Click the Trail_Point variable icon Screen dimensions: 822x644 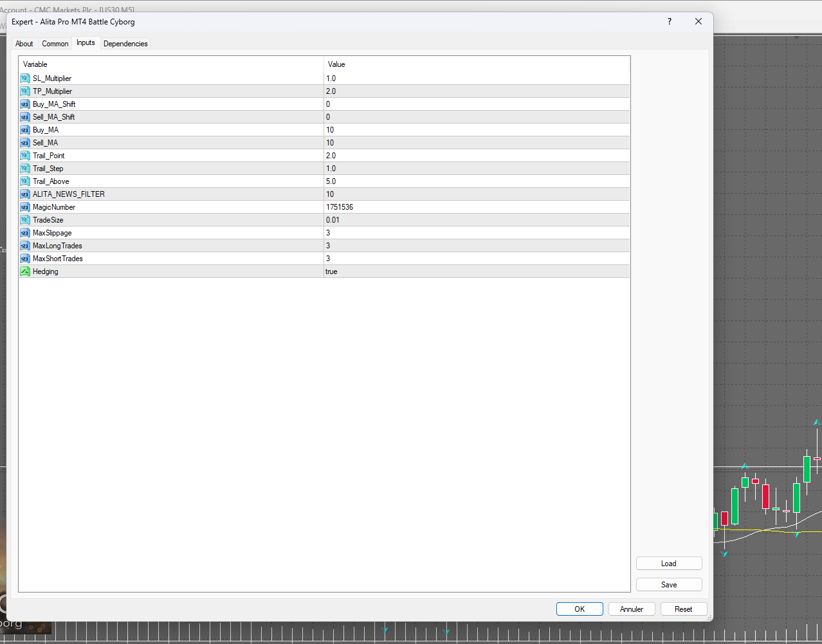(x=25, y=156)
